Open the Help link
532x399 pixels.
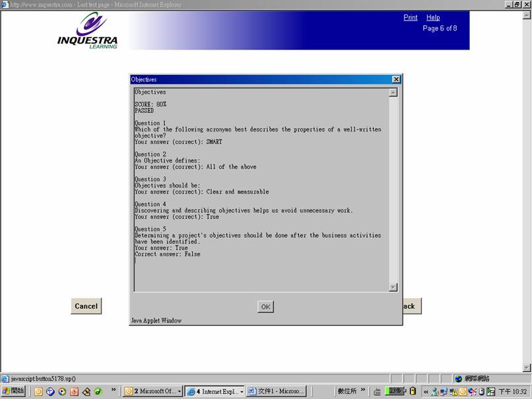tap(433, 18)
